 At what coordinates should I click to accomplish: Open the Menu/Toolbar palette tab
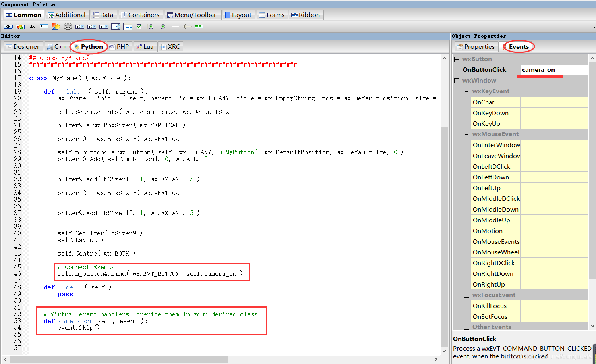pos(192,15)
